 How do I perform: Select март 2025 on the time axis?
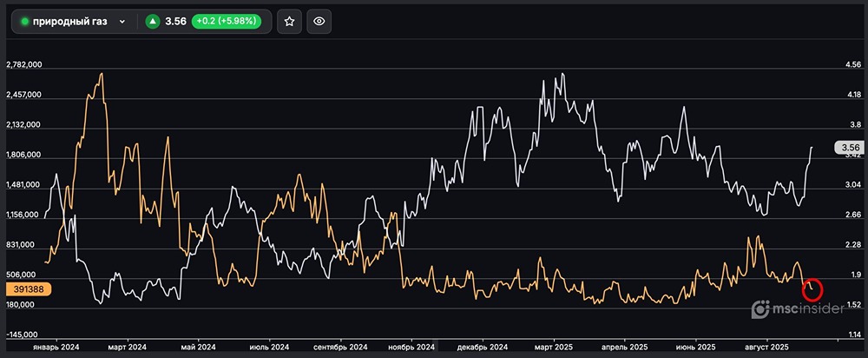click(557, 347)
